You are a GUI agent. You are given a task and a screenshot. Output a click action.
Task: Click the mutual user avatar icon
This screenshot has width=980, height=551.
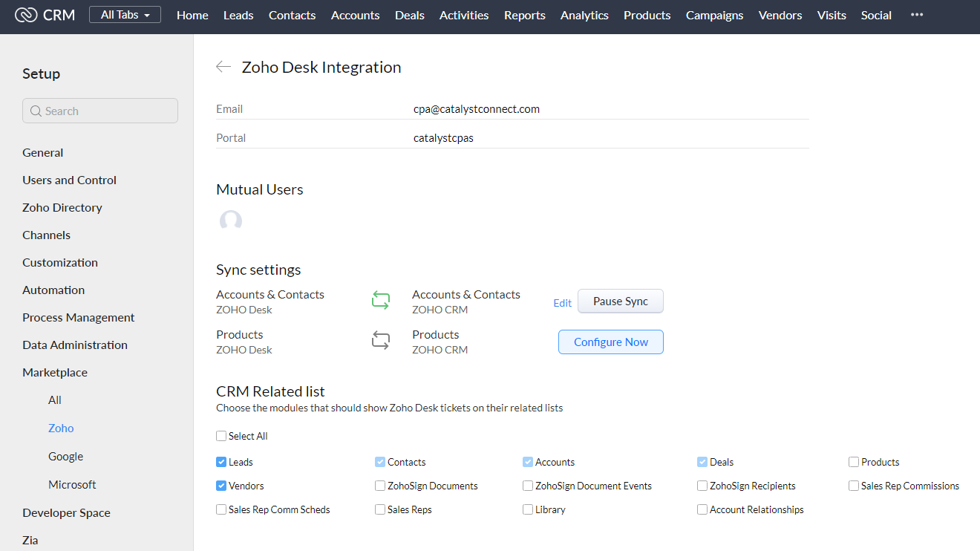pyautogui.click(x=231, y=221)
